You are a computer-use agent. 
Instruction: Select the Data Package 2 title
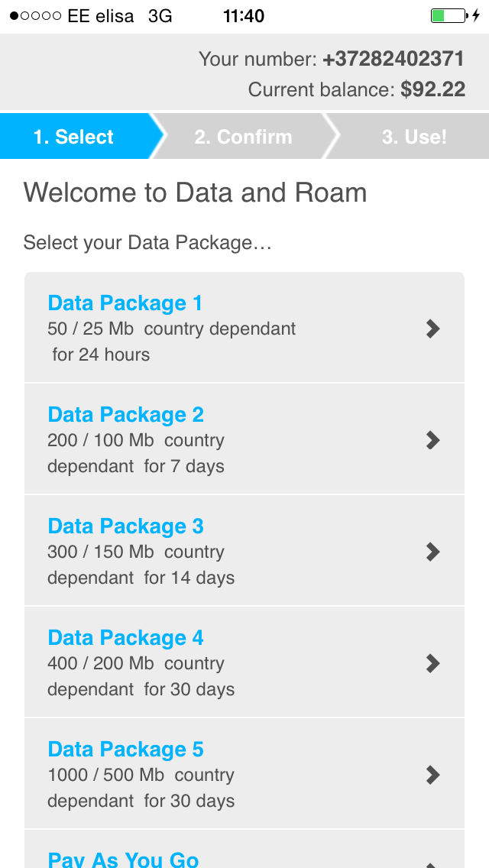click(126, 415)
